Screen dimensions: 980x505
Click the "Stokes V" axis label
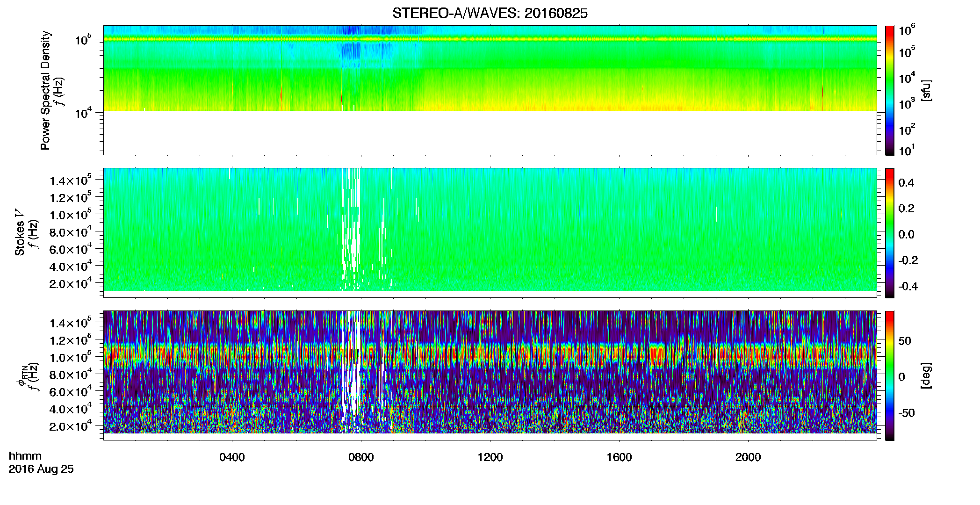coord(20,232)
